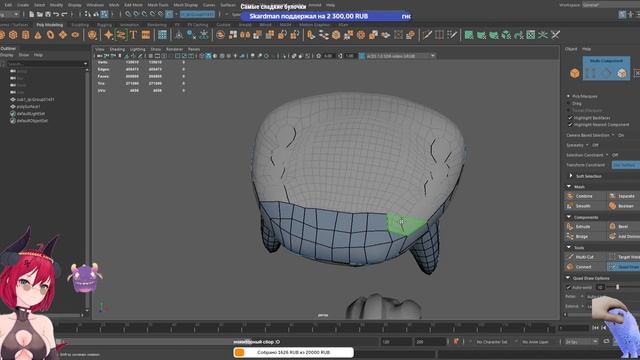
Task: Click the Undo arrow icon
Action: tap(56, 14)
